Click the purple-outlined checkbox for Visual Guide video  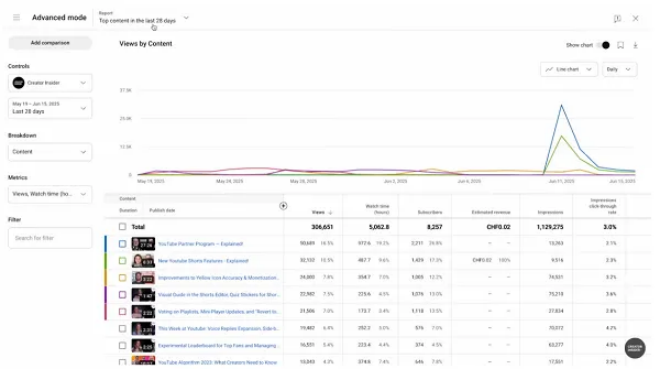(122, 295)
